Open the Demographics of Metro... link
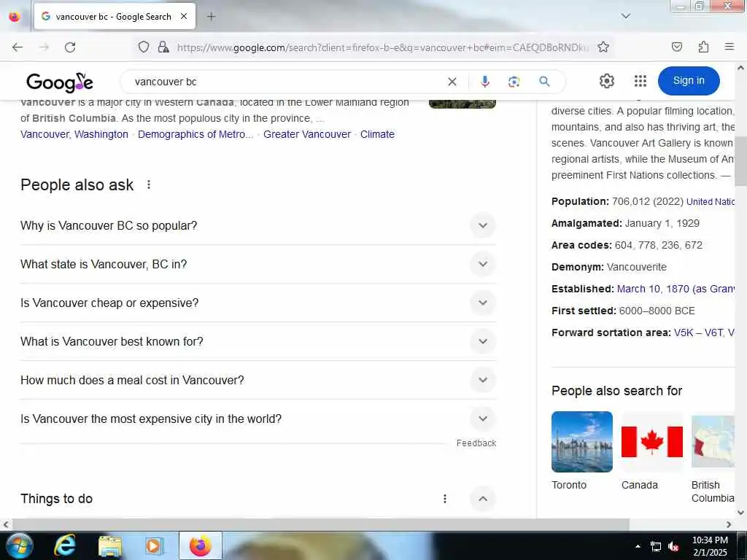Screen dimensions: 747x560 pos(196,134)
